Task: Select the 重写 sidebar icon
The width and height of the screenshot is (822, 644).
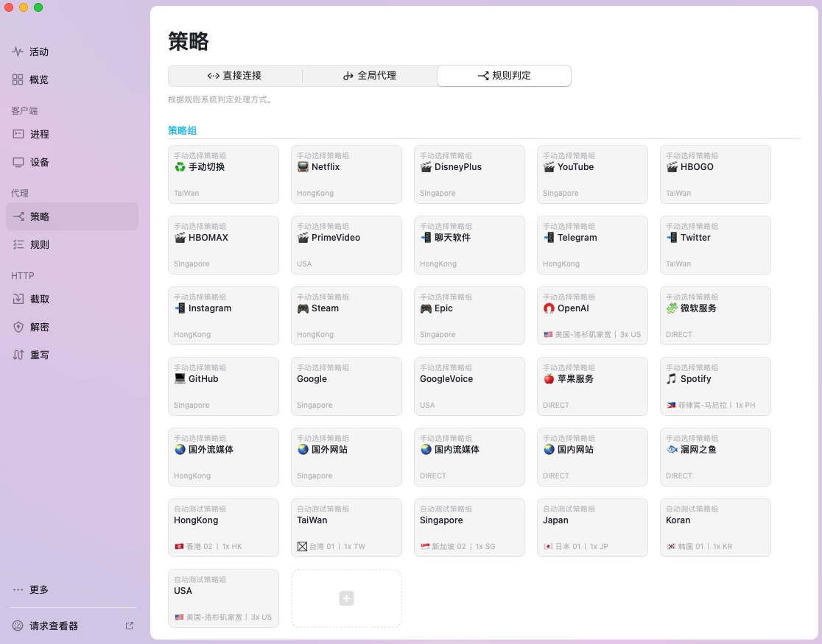Action: coord(38,355)
